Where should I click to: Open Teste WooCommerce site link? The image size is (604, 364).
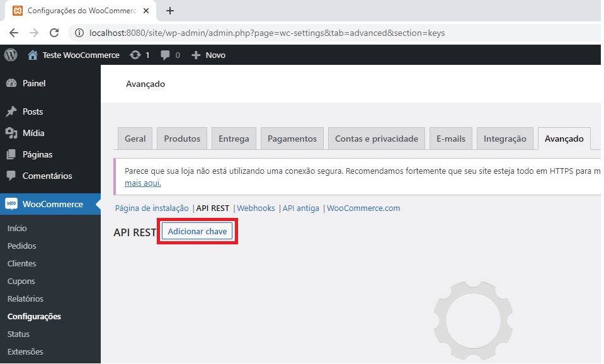(x=81, y=55)
